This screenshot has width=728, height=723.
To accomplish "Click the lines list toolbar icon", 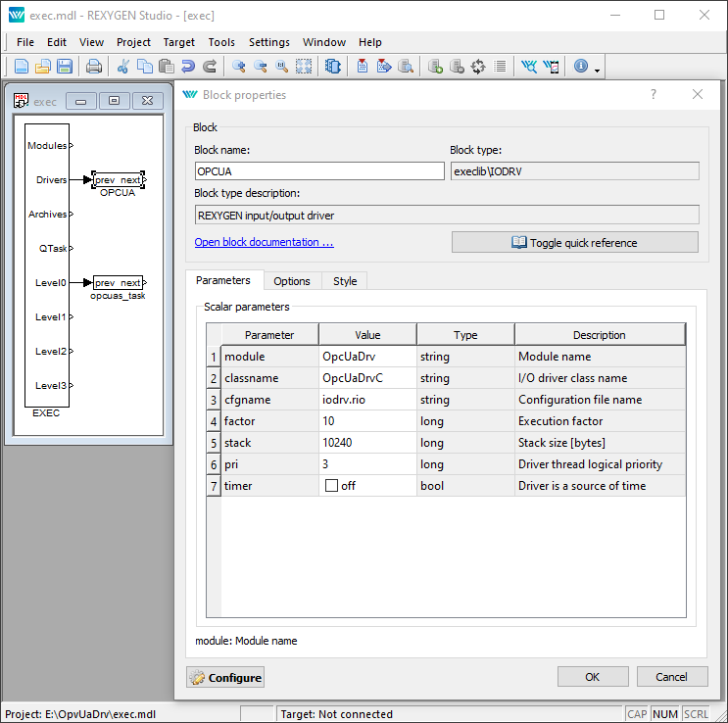I will [500, 67].
